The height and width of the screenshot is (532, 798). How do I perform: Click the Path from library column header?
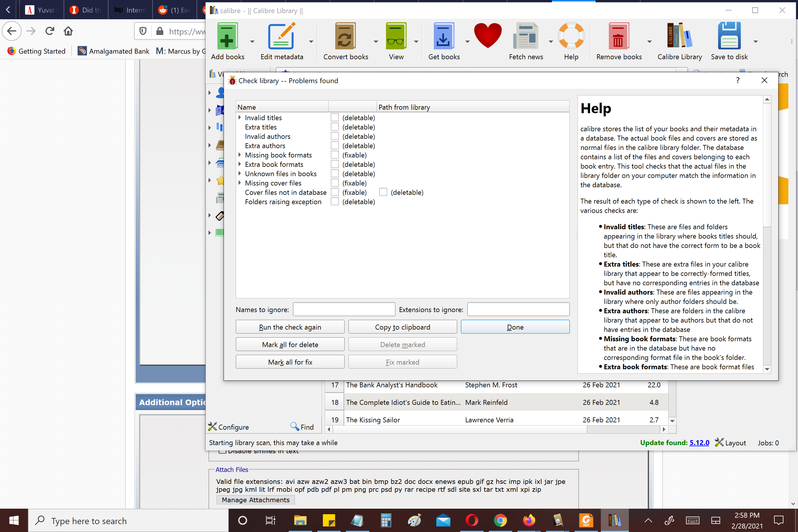[404, 107]
